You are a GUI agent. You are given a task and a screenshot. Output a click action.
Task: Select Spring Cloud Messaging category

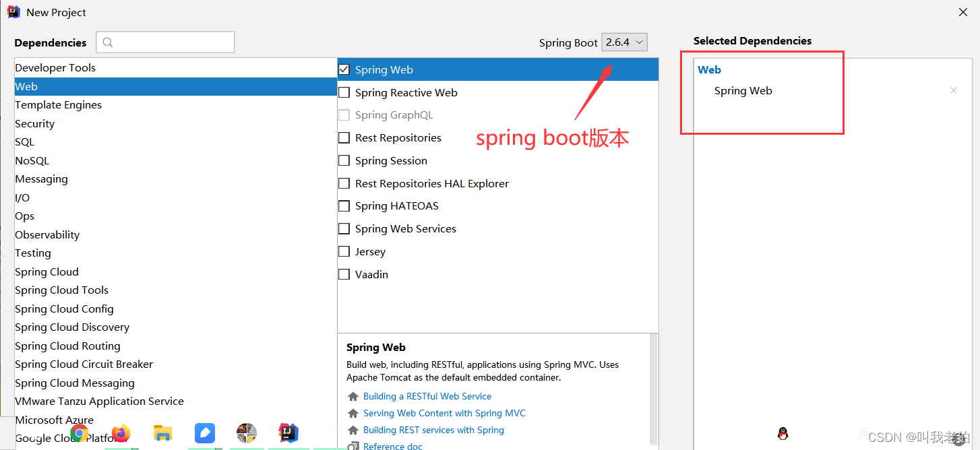click(175, 383)
